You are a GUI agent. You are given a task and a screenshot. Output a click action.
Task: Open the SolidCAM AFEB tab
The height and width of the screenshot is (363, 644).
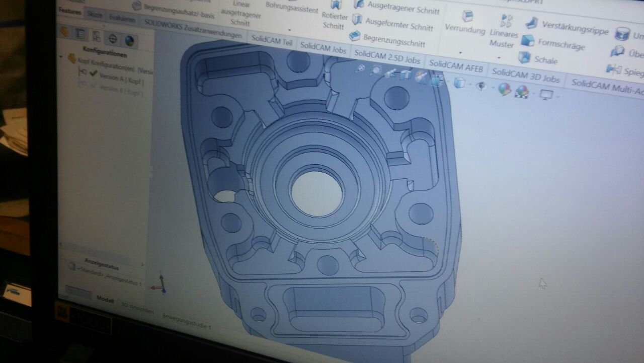[x=455, y=67]
